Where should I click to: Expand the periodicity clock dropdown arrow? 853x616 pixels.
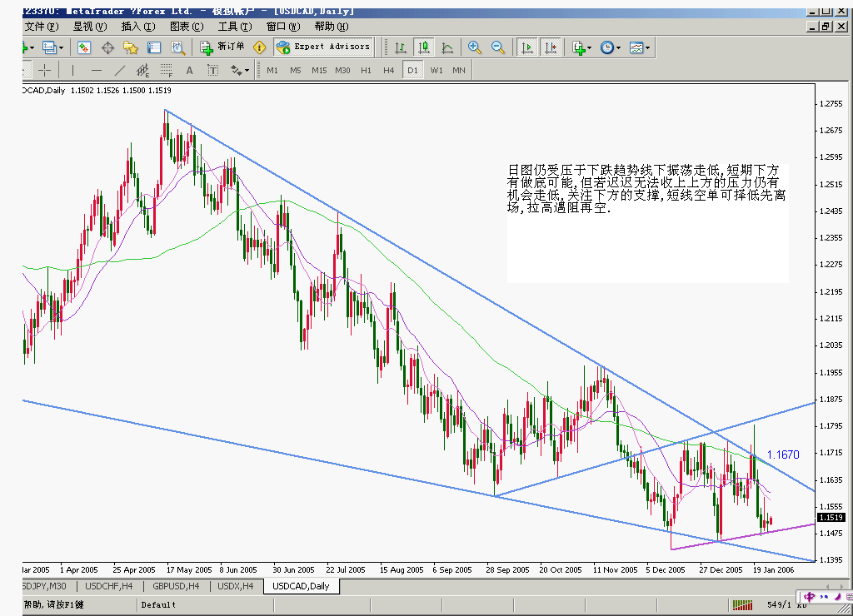click(x=618, y=47)
